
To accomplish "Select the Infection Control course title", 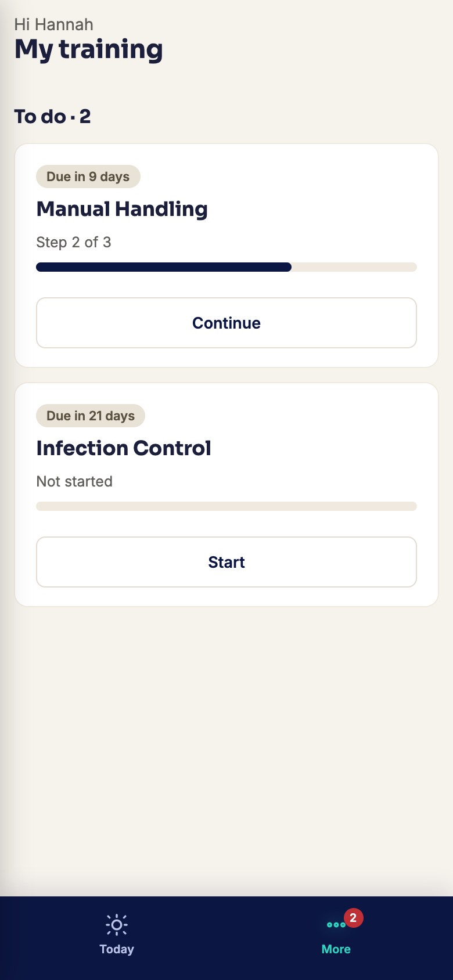I will 124,448.
